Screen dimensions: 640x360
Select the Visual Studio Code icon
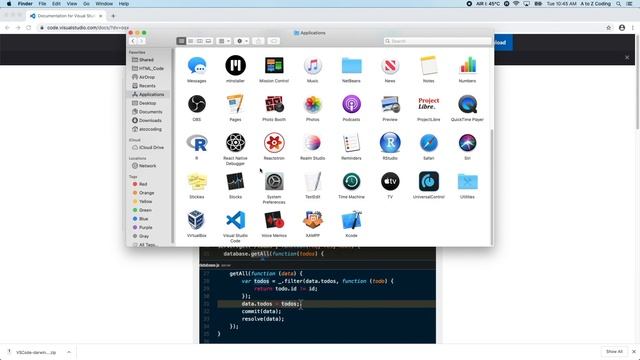pos(236,220)
